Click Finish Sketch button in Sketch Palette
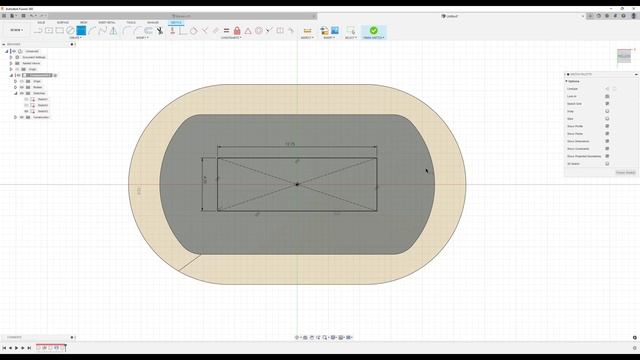The height and width of the screenshot is (360, 640). tap(625, 173)
